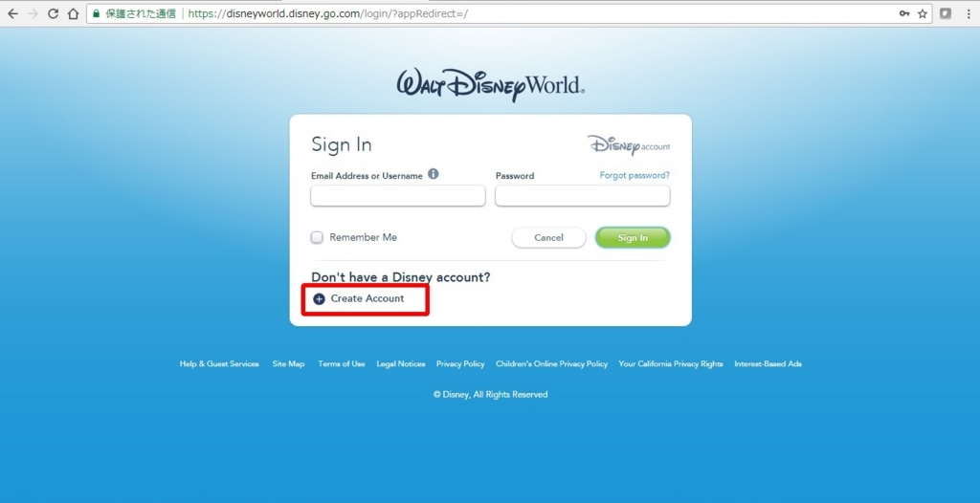Open Help & Guest Services link
980x503 pixels.
pos(219,363)
